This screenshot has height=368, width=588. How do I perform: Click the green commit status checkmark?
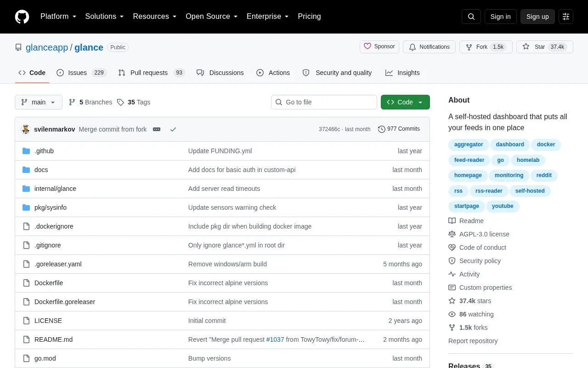[x=173, y=129]
